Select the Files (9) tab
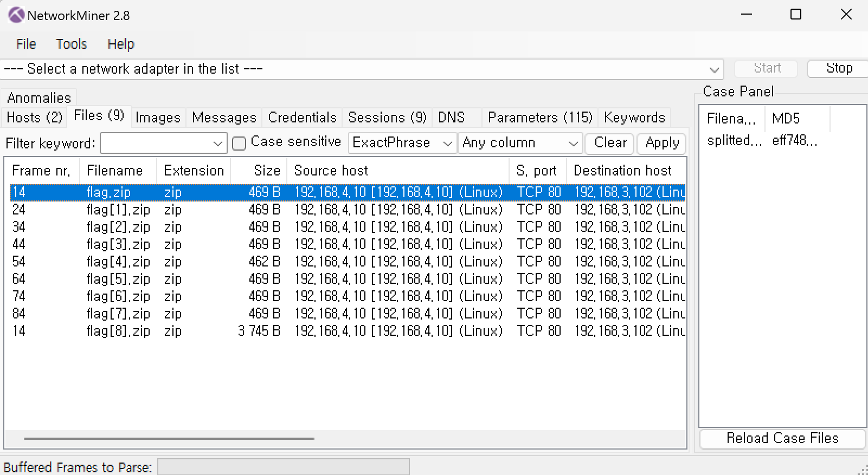 pyautogui.click(x=99, y=115)
